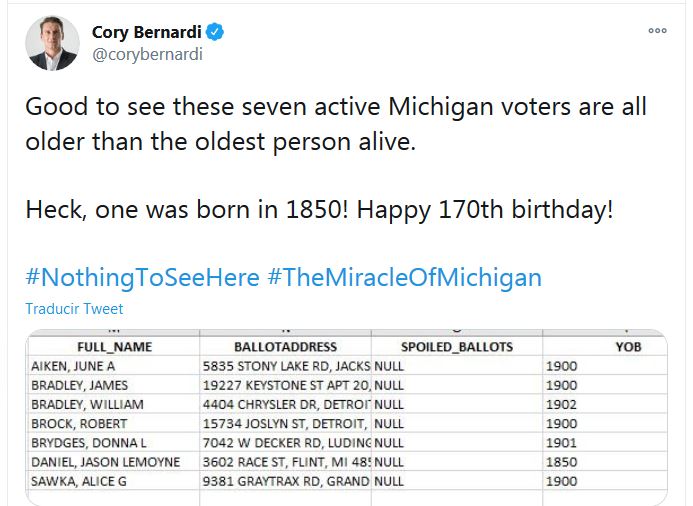Select the AIKEN, JUNE A cell
This screenshot has width=693, height=506.
pos(76,366)
